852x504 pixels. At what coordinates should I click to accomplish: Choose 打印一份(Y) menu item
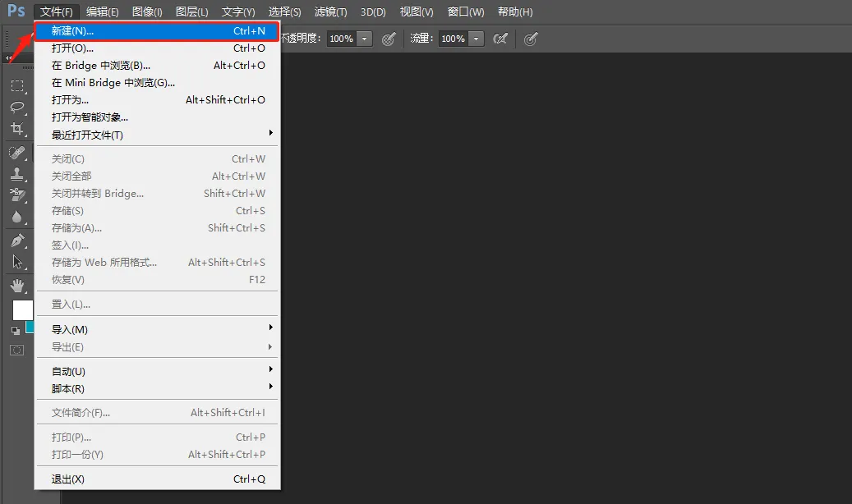coord(158,455)
